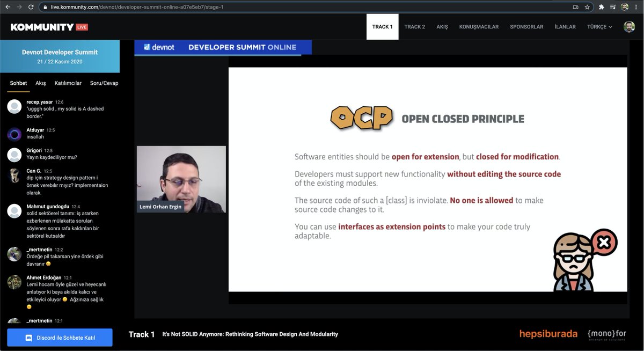Click Grigori's chat avatar

[14, 155]
